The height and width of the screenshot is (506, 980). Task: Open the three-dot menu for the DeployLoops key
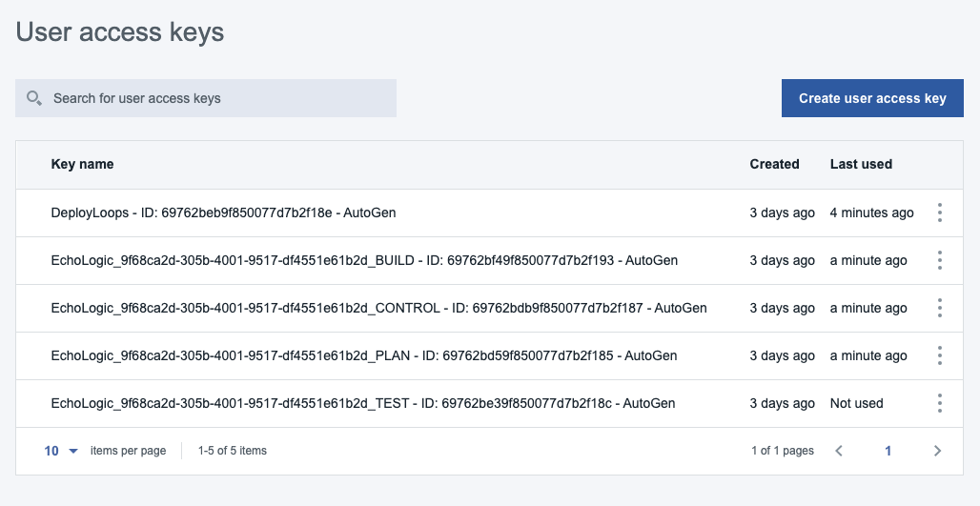939,213
